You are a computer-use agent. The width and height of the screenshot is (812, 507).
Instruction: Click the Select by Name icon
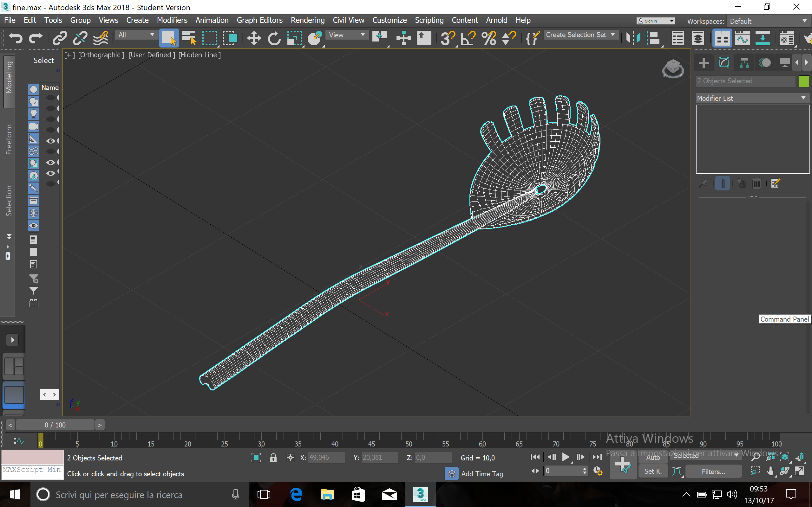click(189, 38)
